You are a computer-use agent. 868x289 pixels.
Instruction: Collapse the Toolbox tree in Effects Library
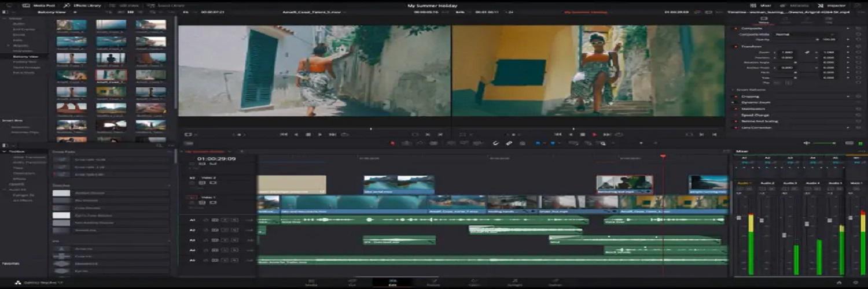click(5, 151)
